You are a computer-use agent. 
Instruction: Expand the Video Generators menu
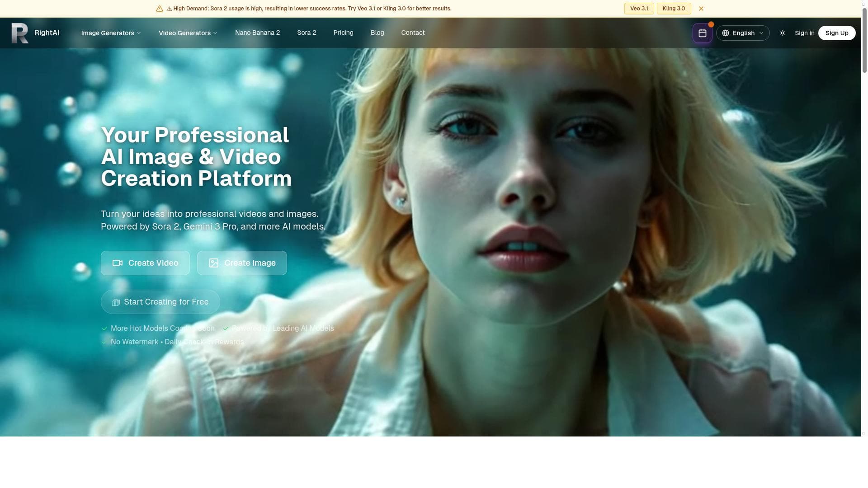(188, 33)
